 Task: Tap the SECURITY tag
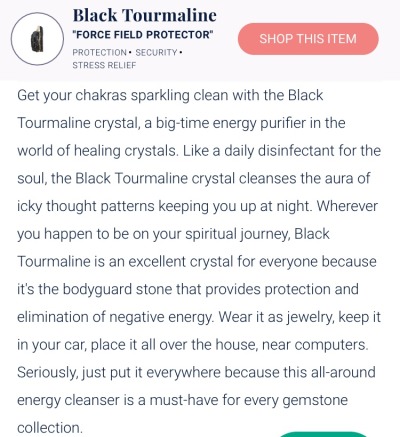(156, 53)
